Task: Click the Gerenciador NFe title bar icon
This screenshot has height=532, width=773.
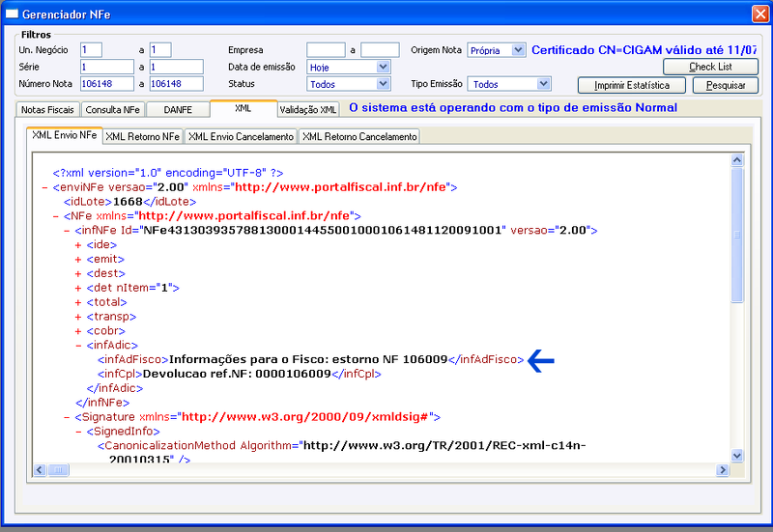Action: [12, 14]
